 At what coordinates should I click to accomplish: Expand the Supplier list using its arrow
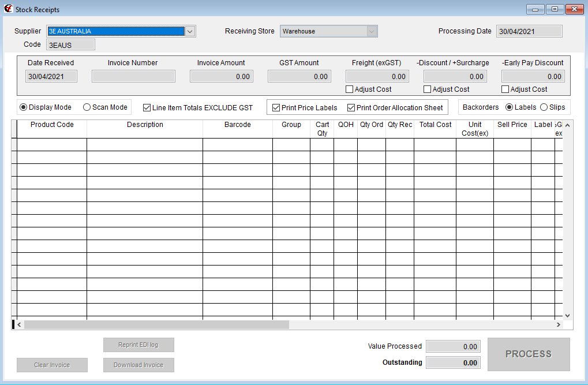click(190, 31)
